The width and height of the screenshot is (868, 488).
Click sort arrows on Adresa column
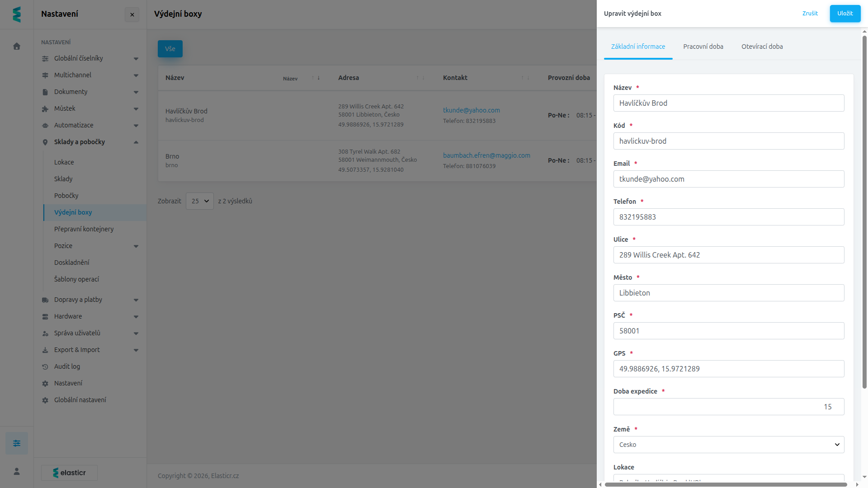click(x=420, y=78)
